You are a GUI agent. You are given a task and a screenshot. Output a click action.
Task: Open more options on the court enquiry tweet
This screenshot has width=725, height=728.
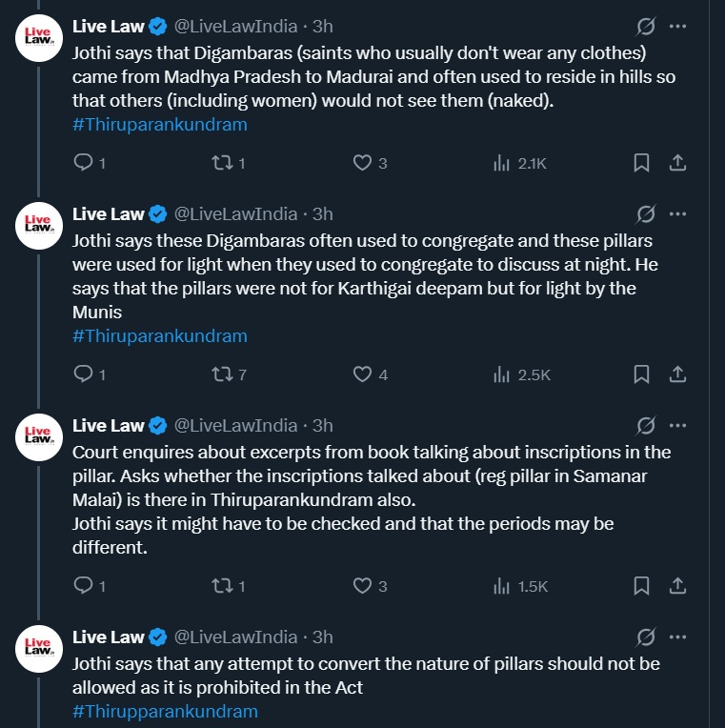coord(677,425)
